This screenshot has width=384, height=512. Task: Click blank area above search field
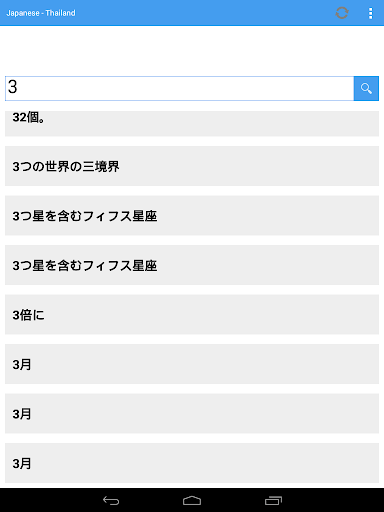[x=192, y=51]
